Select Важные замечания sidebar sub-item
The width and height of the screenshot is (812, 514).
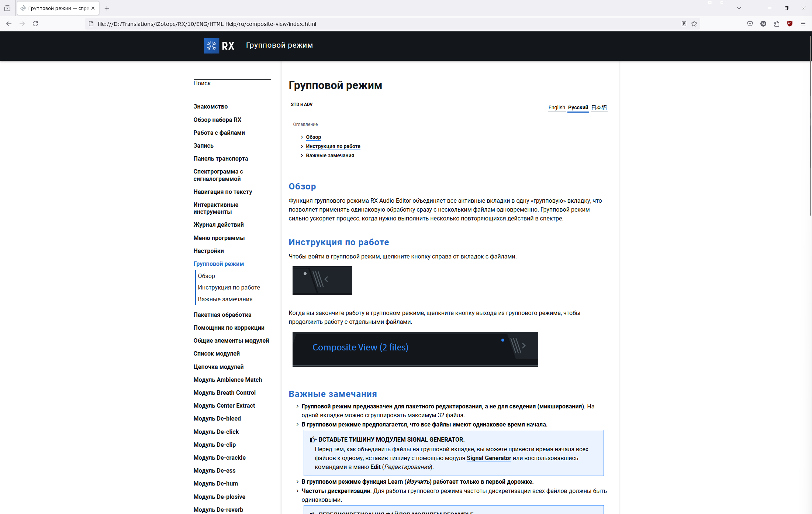225,299
